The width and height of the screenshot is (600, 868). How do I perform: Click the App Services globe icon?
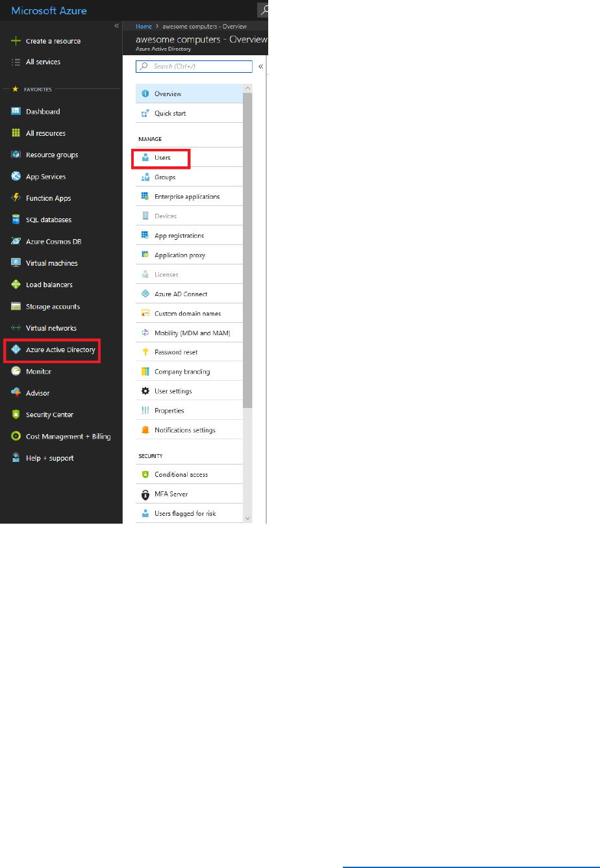click(16, 176)
